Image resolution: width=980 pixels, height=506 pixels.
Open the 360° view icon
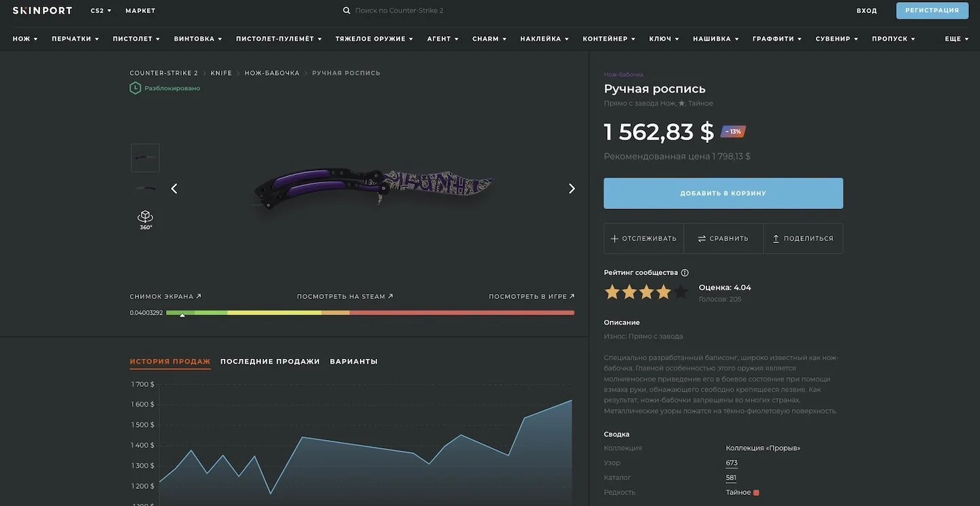pyautogui.click(x=146, y=219)
